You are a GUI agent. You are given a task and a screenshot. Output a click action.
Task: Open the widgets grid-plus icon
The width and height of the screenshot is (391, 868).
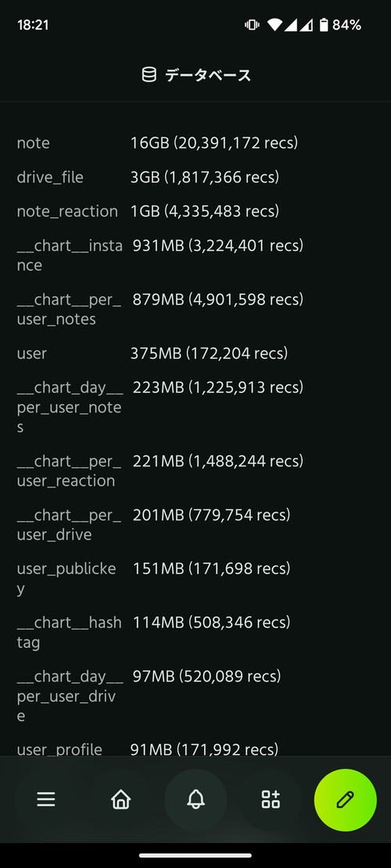271,799
